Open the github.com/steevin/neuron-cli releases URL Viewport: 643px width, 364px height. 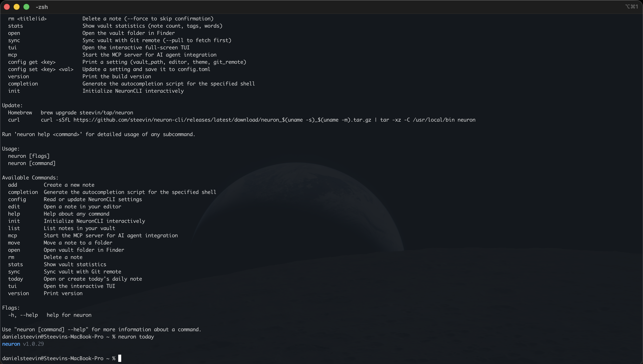(x=222, y=120)
